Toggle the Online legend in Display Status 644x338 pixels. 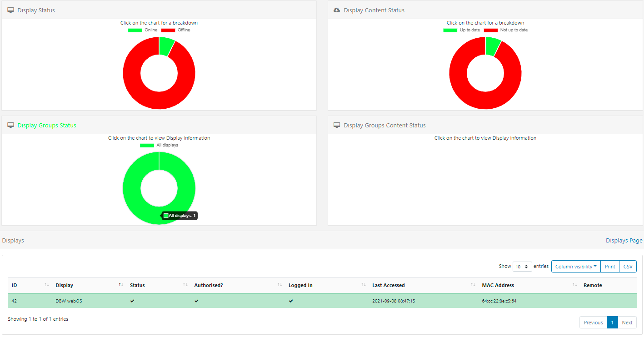click(142, 30)
